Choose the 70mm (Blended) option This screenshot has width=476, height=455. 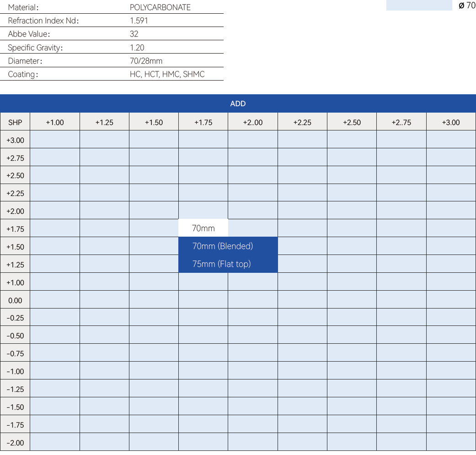[223, 246]
